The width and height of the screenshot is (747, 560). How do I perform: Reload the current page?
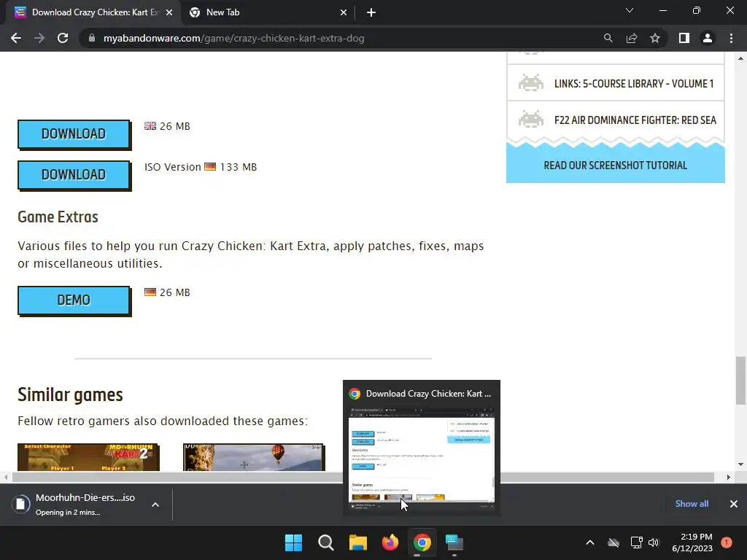click(x=63, y=38)
